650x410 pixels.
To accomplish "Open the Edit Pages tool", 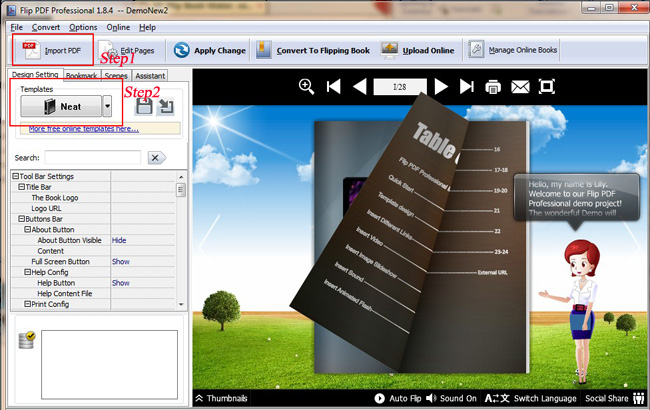I will [x=127, y=51].
